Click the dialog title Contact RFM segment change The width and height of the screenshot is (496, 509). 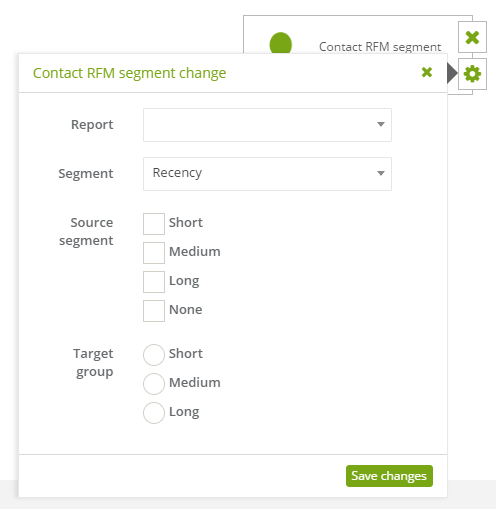129,73
